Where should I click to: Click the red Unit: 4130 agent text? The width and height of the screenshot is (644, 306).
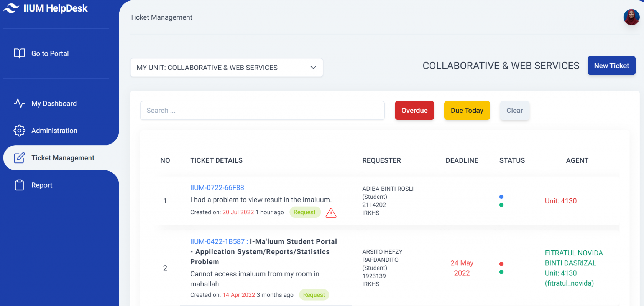561,201
